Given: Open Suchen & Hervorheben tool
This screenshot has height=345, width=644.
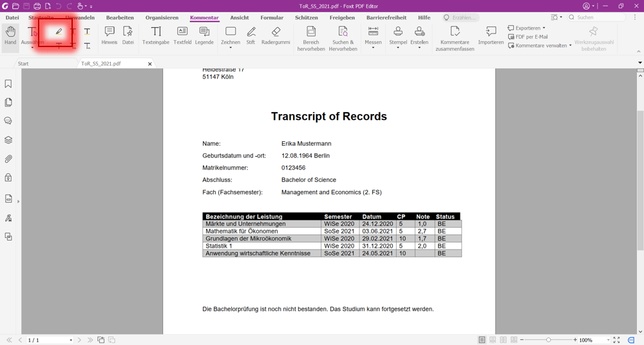Looking at the screenshot, I should [x=343, y=39].
